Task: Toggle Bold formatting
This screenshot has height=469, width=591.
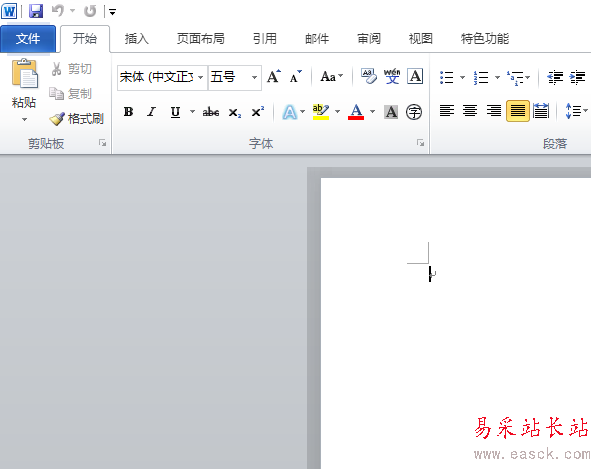Action: [x=128, y=112]
